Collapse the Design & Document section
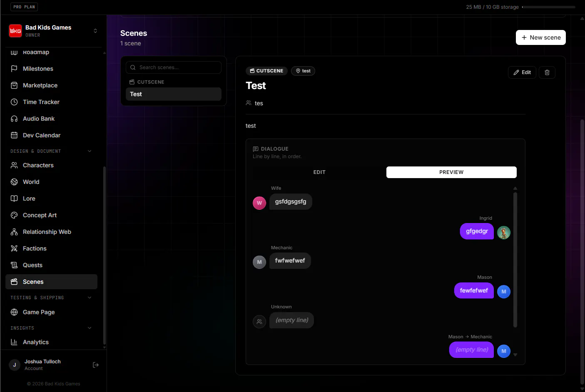Image resolution: width=585 pixels, height=392 pixels. coord(90,151)
